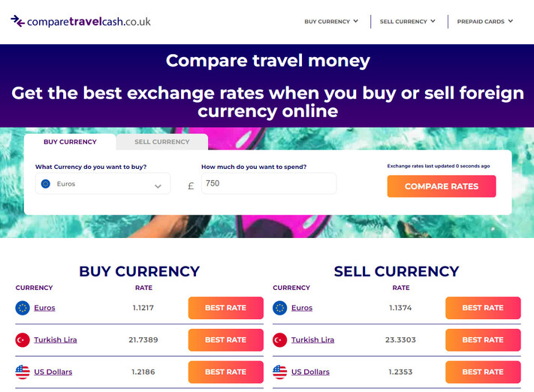The width and height of the screenshot is (534, 392).
Task: Follow the Turkish Lira link in Sell Currency
Action: (312, 340)
